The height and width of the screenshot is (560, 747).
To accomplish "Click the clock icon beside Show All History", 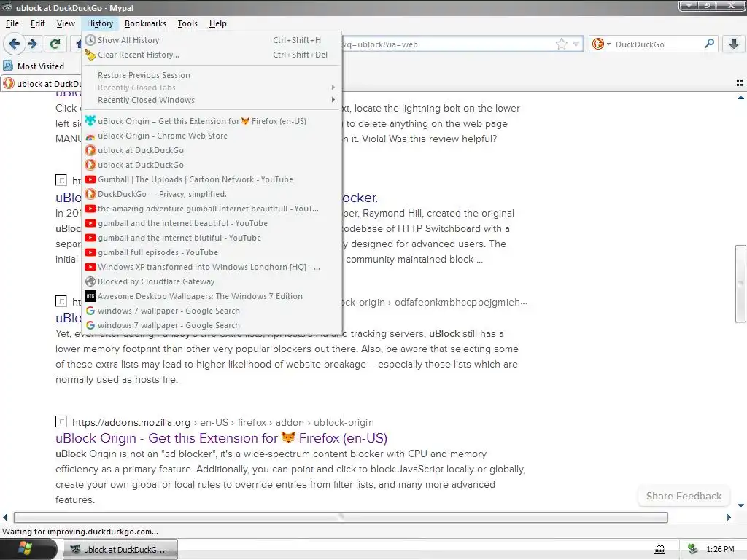I will (90, 40).
